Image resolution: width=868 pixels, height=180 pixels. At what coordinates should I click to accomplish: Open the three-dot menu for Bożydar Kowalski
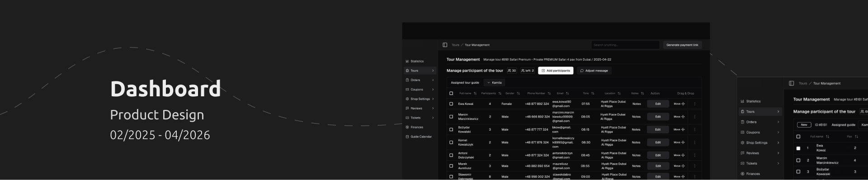(x=695, y=129)
